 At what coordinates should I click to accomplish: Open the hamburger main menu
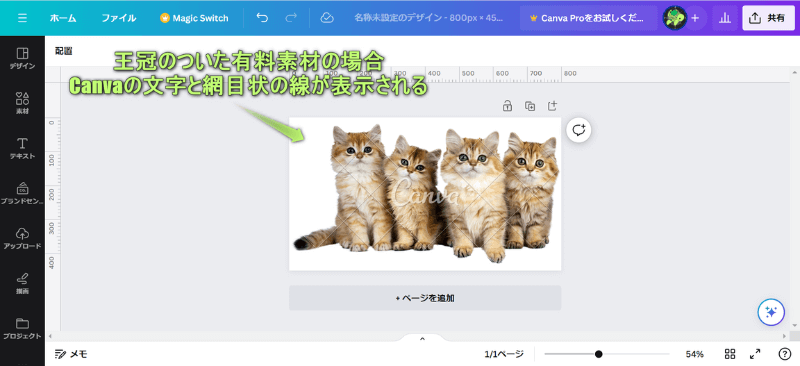[x=22, y=18]
